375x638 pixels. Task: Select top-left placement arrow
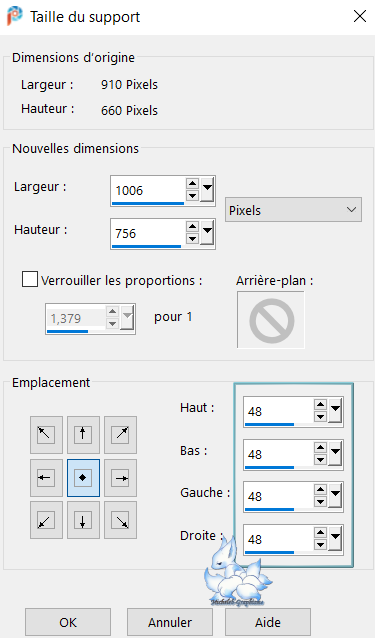46,435
